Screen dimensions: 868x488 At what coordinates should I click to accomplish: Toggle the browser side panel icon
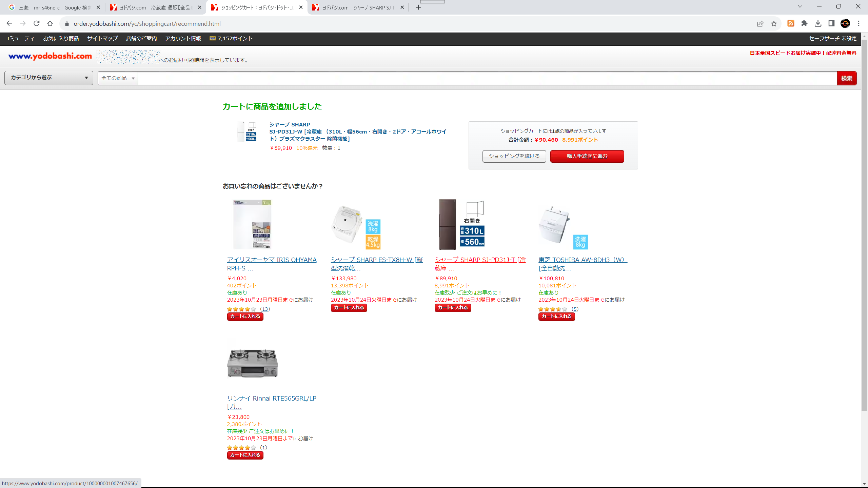831,23
